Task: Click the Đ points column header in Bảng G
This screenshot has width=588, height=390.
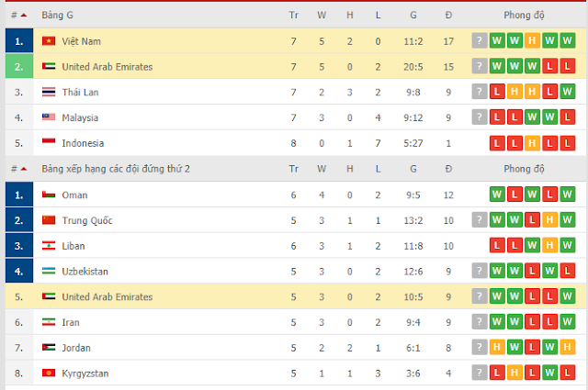Action: pyautogui.click(x=448, y=15)
